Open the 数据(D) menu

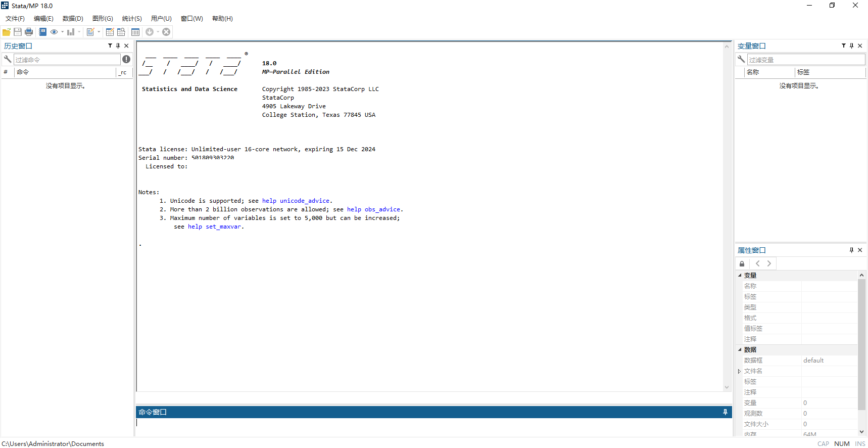click(x=73, y=19)
